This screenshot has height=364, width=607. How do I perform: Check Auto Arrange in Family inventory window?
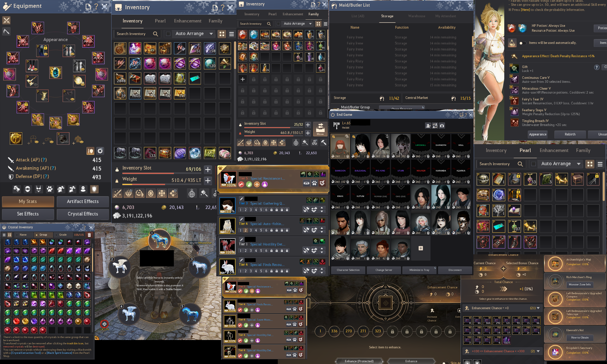click(x=278, y=24)
